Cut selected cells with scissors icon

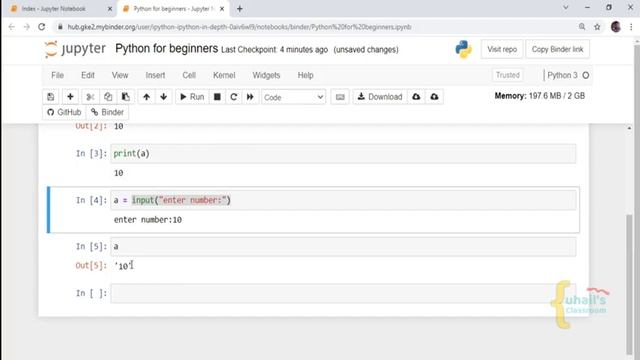pyautogui.click(x=90, y=97)
